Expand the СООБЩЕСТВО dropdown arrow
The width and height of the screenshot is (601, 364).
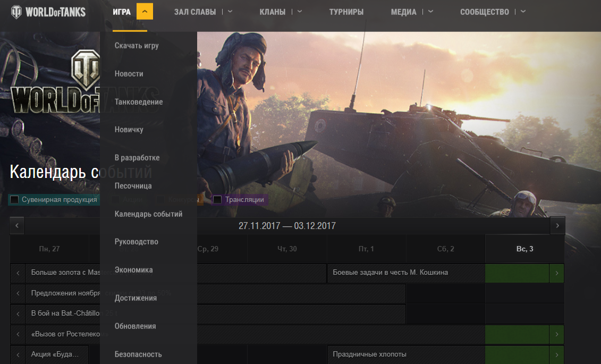click(x=523, y=12)
